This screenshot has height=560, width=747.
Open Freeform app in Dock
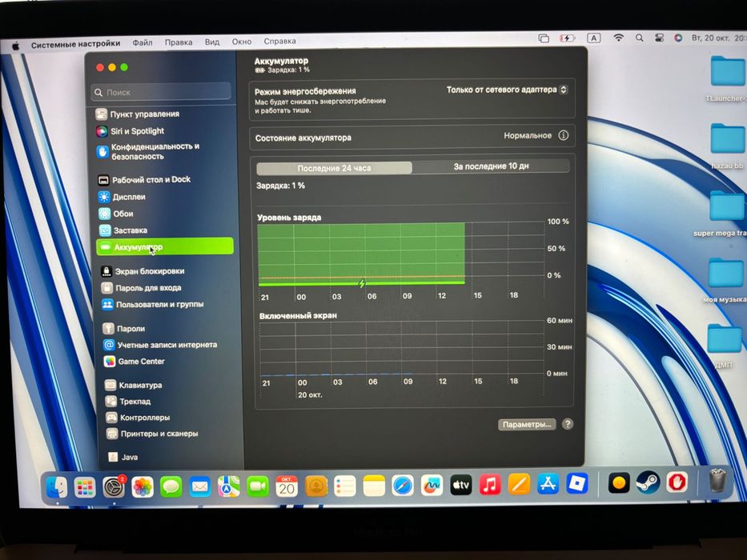pos(432,486)
